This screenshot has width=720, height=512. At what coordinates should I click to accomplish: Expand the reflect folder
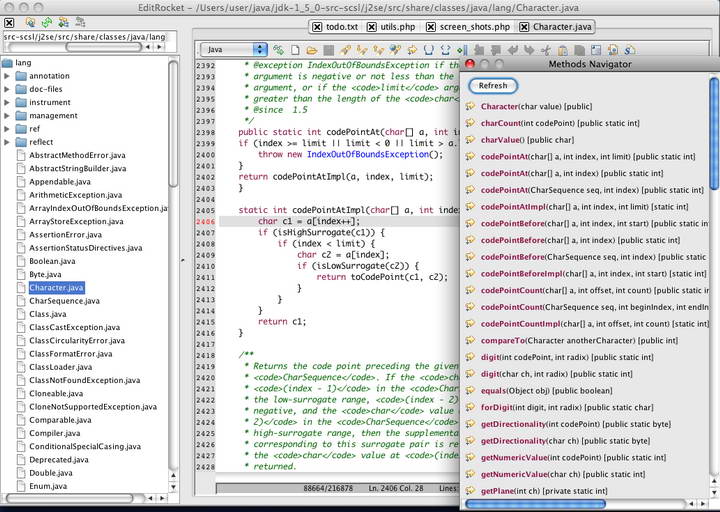click(8, 143)
